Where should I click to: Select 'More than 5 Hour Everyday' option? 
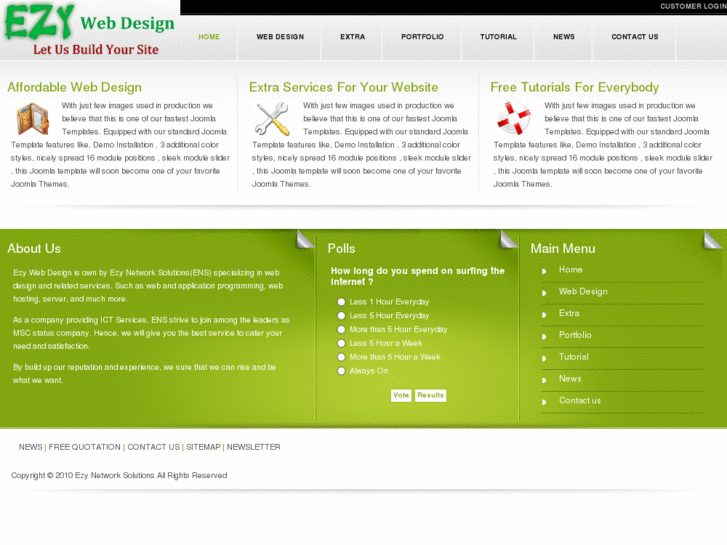[x=341, y=330]
